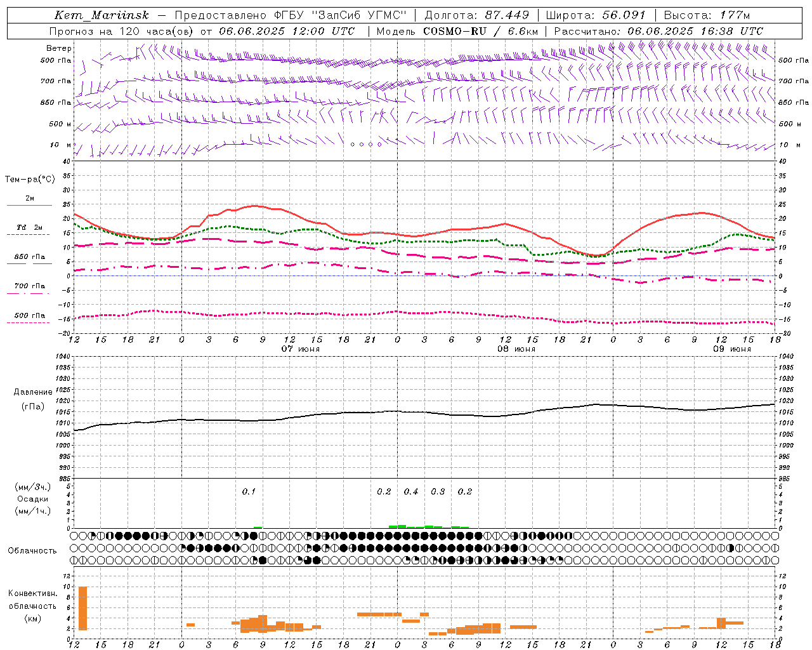The height and width of the screenshot is (650, 812).
Task: Click the 07 июня date label
Action: [301, 349]
